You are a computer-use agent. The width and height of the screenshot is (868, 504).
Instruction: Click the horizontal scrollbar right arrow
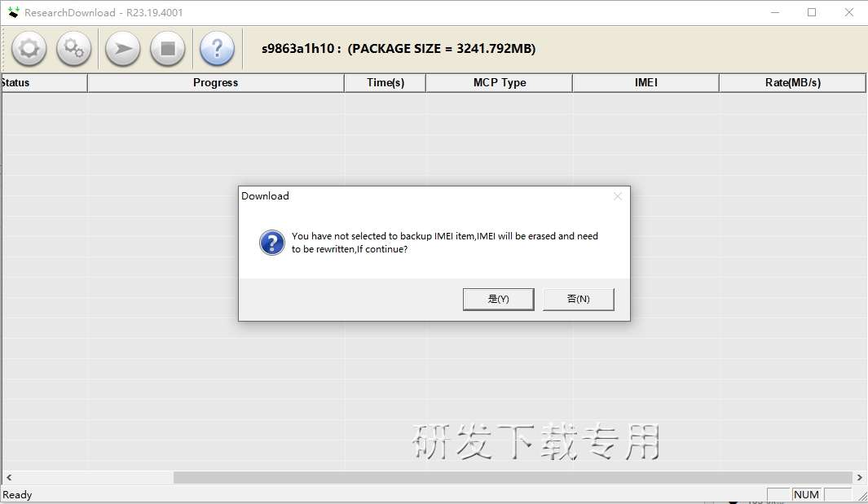(x=859, y=477)
